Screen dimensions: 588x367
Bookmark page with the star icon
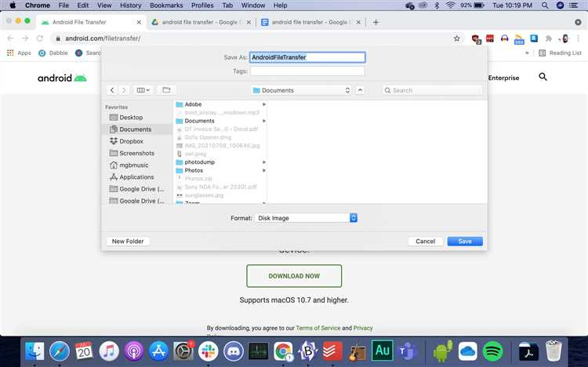pyautogui.click(x=456, y=38)
